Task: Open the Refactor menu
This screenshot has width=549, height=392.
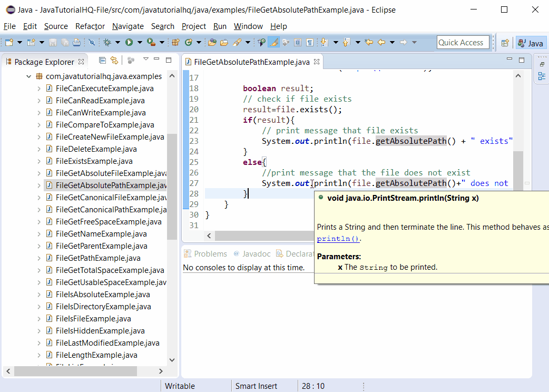Action: pos(90,26)
